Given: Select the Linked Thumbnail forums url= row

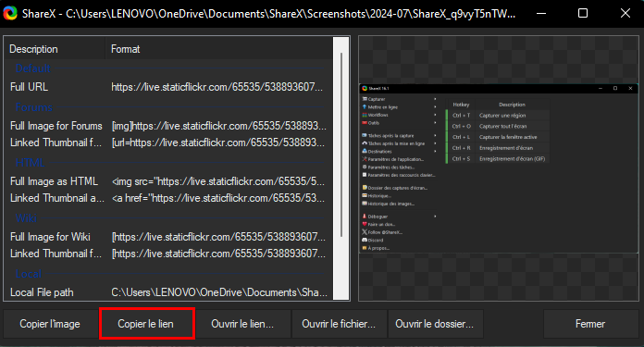Looking at the screenshot, I should (168, 143).
